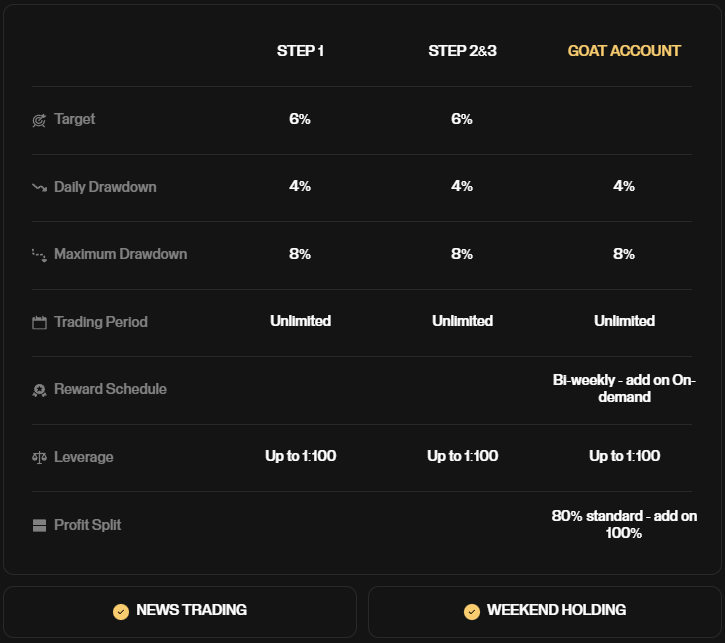Screen dimensions: 725x643
Task: Select the GOAT ACCOUNT column header
Action: point(624,51)
